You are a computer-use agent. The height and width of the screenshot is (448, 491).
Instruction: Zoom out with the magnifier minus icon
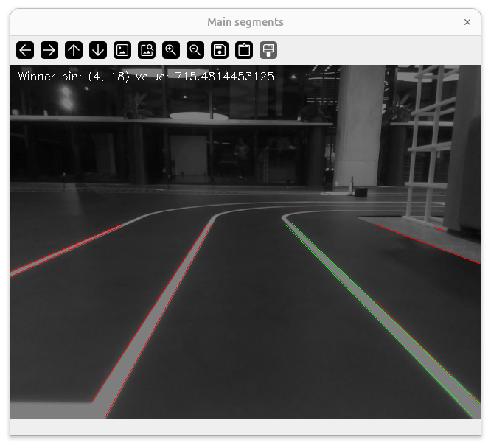click(195, 50)
